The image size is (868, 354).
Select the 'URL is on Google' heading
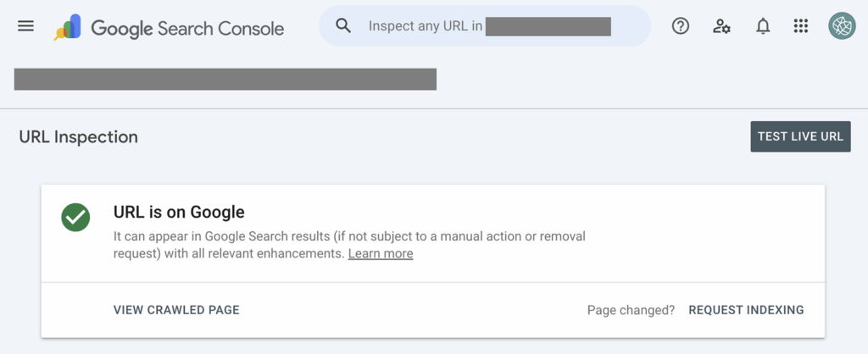tap(179, 213)
